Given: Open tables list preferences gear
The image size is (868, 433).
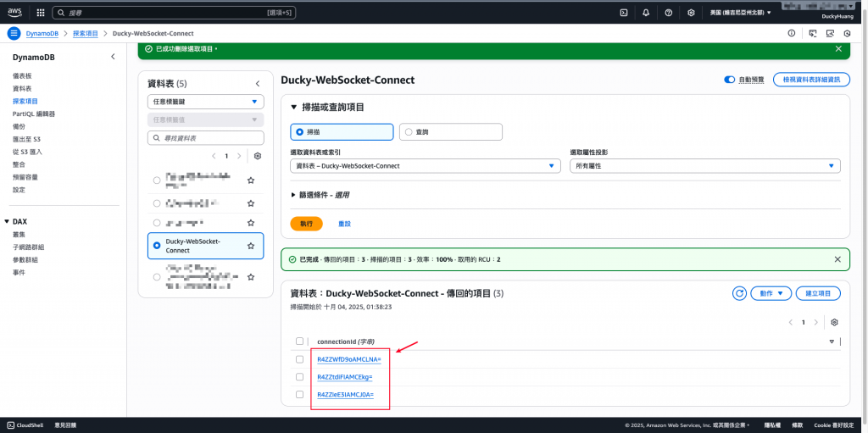Looking at the screenshot, I should coord(258,156).
